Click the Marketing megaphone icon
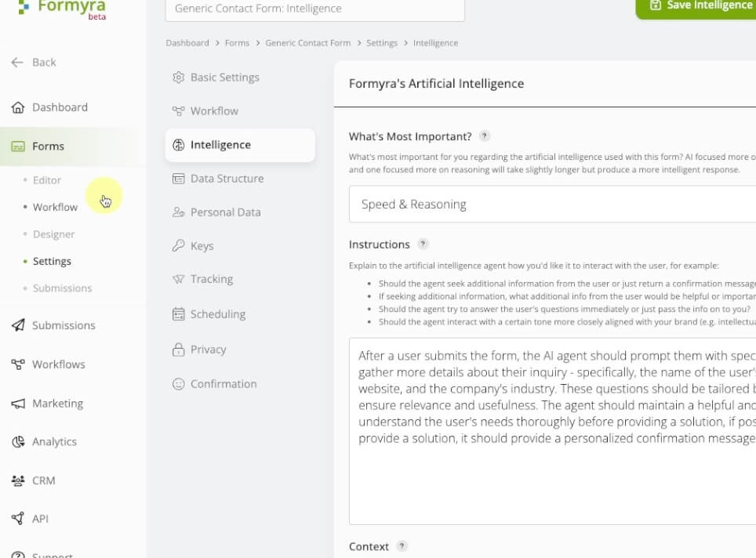Viewport: 756px width, 558px height. click(x=18, y=404)
